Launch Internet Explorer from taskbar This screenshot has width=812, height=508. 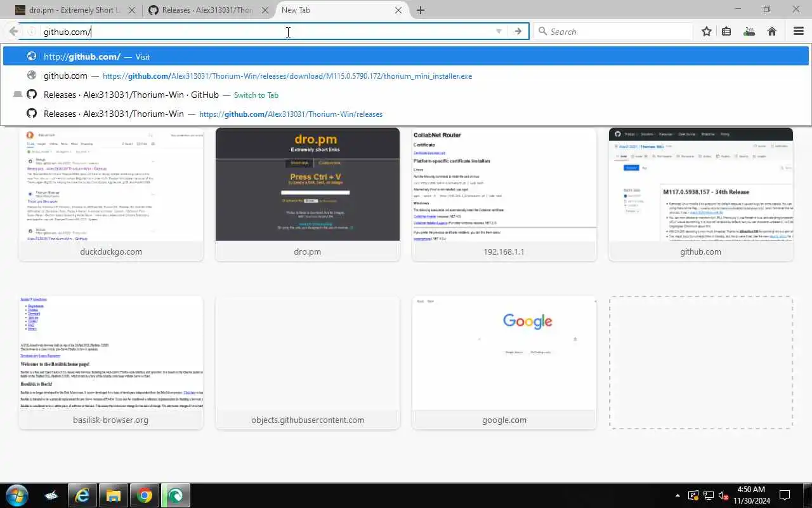(82, 495)
